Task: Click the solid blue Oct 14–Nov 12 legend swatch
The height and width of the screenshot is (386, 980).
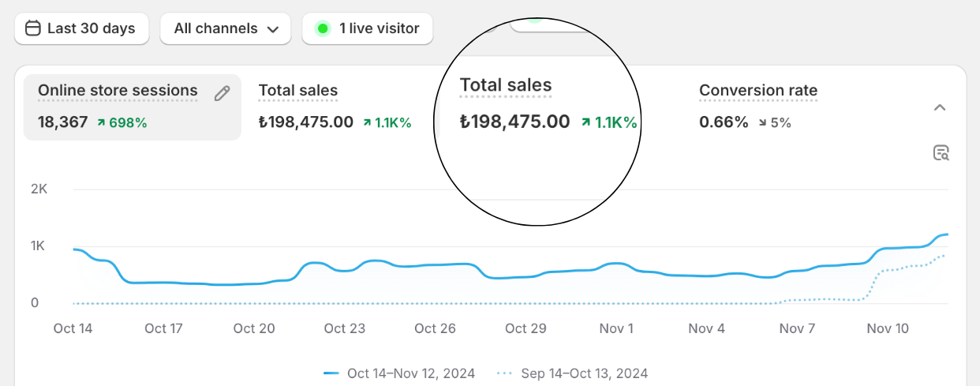Action: click(x=331, y=373)
